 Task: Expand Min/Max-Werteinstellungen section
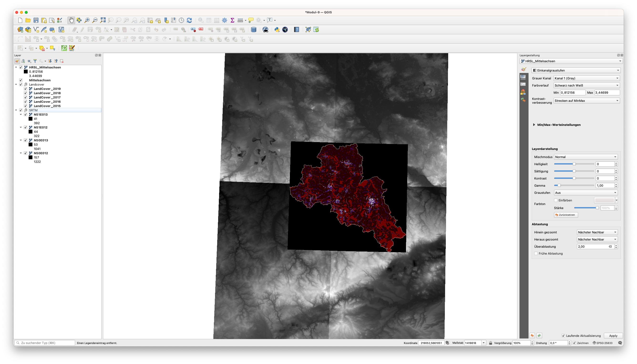pos(534,125)
